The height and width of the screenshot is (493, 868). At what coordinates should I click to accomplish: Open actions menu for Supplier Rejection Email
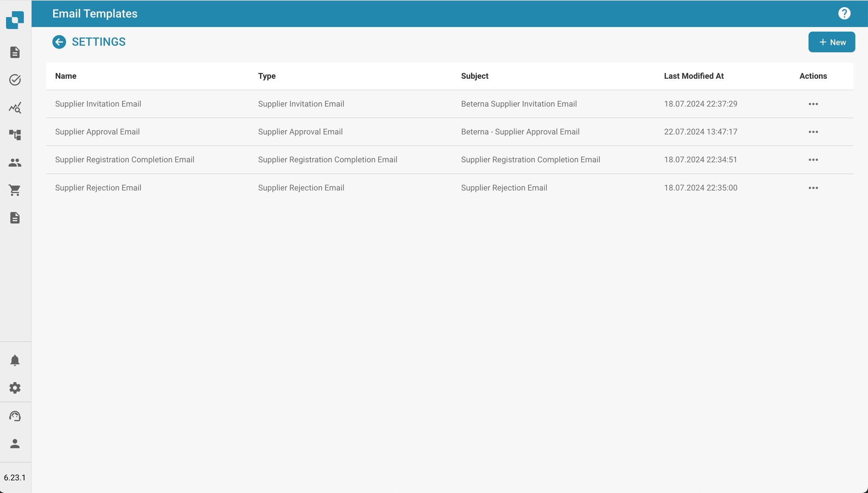pos(813,188)
